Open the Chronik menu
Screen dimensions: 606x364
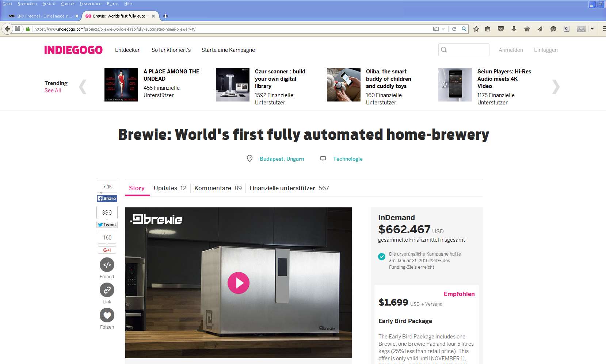pos(68,4)
